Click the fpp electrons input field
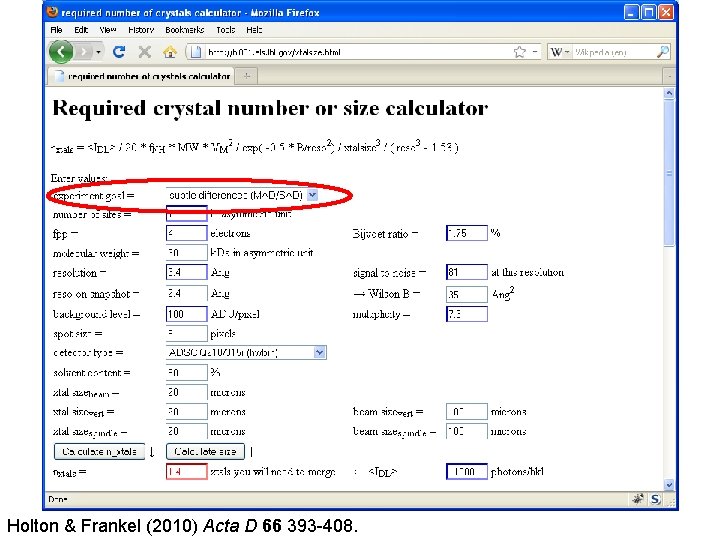Screen dimensions: 720x540 (x=186, y=233)
